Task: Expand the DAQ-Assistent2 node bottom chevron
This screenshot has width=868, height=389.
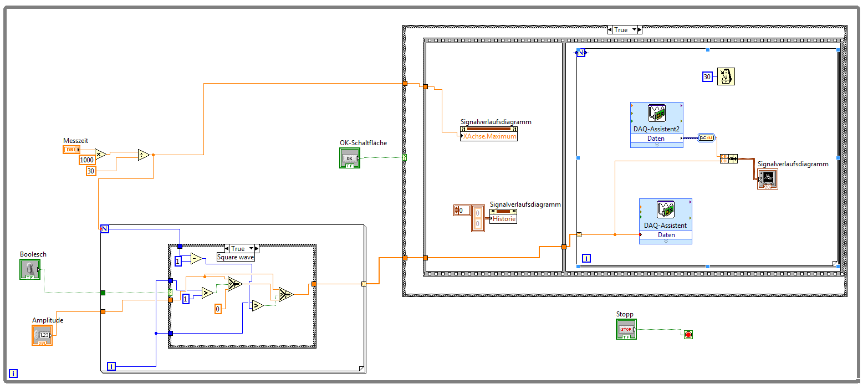Action: (656, 145)
